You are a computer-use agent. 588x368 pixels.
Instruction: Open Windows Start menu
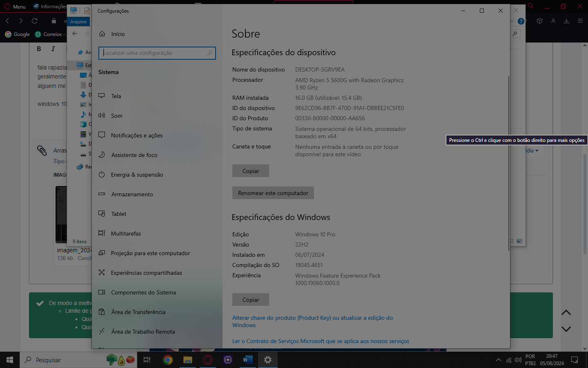(x=10, y=360)
